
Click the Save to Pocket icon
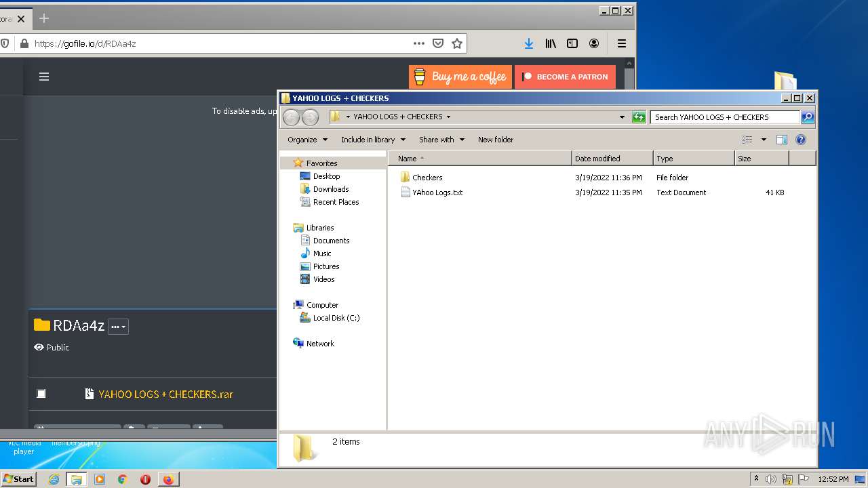point(438,43)
